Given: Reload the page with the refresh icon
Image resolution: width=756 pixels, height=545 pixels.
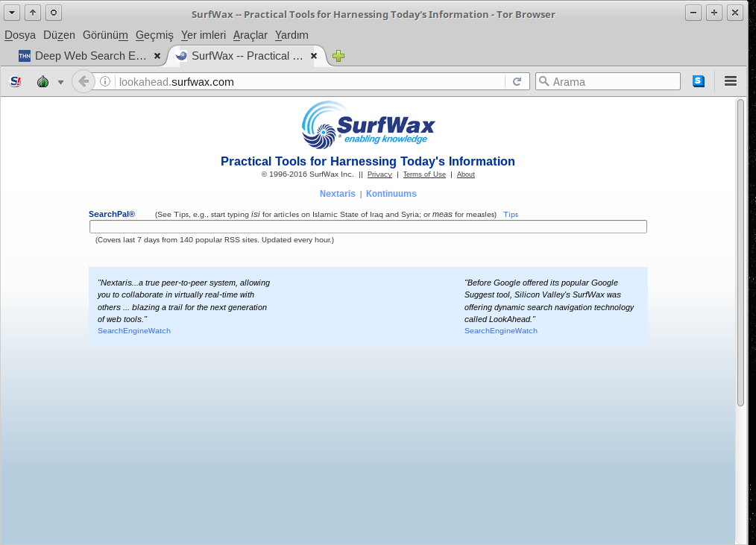Looking at the screenshot, I should 517,81.
